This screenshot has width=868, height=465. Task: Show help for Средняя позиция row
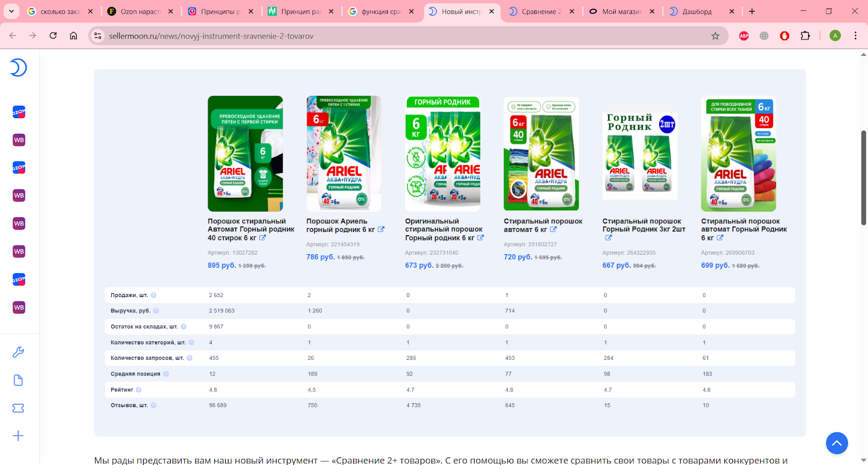coord(166,374)
